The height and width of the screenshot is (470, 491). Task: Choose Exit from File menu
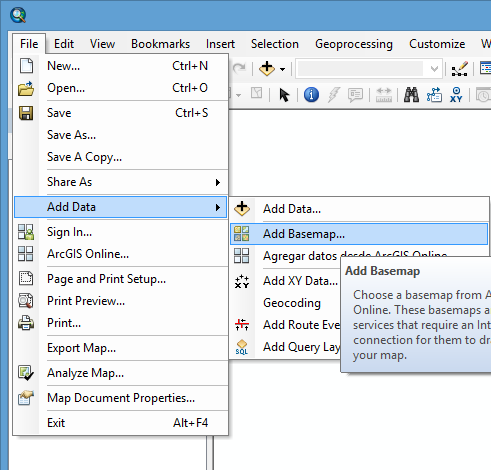[120, 423]
